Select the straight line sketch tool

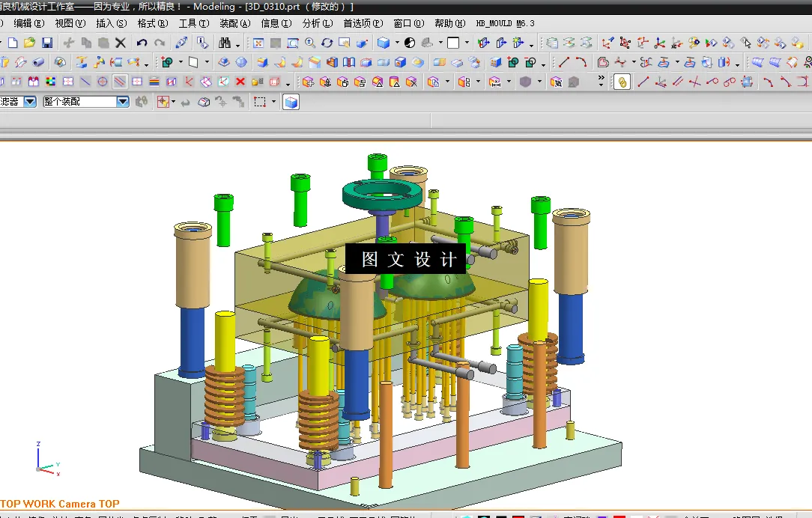563,63
